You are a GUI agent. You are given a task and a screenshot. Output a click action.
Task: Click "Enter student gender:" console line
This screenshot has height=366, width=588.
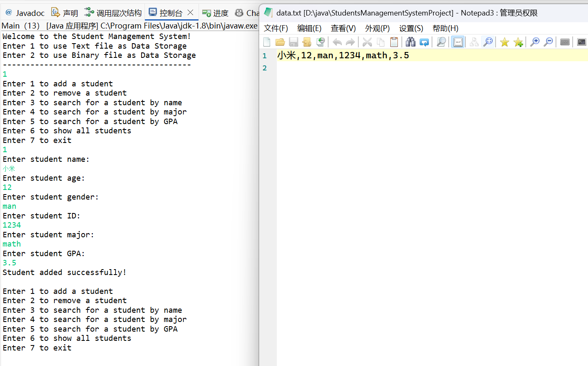click(51, 197)
